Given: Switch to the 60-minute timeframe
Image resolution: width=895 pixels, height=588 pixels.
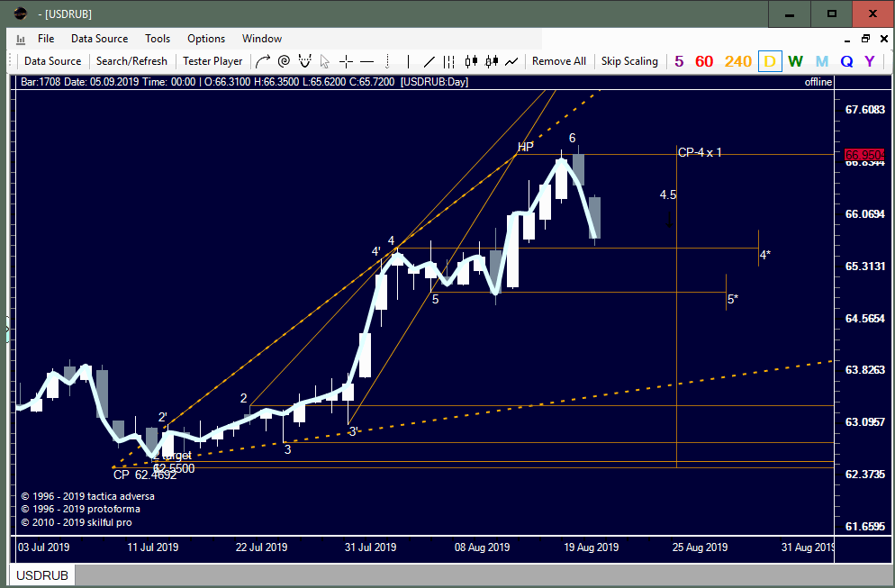Looking at the screenshot, I should (704, 61).
